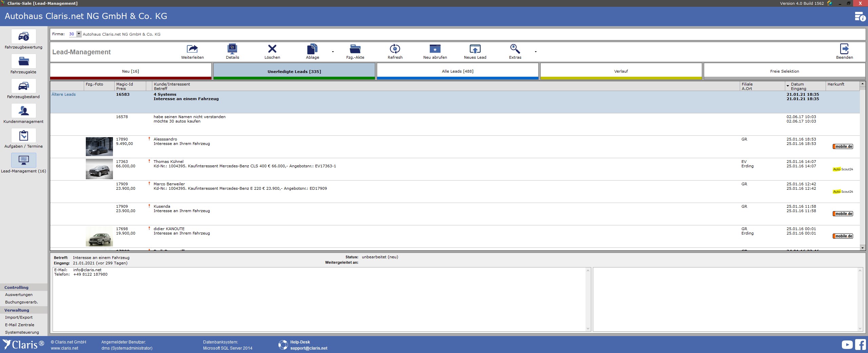Click the Thomas Kühnel vehicle photo thumbnail
The width and height of the screenshot is (868, 353).
click(99, 169)
